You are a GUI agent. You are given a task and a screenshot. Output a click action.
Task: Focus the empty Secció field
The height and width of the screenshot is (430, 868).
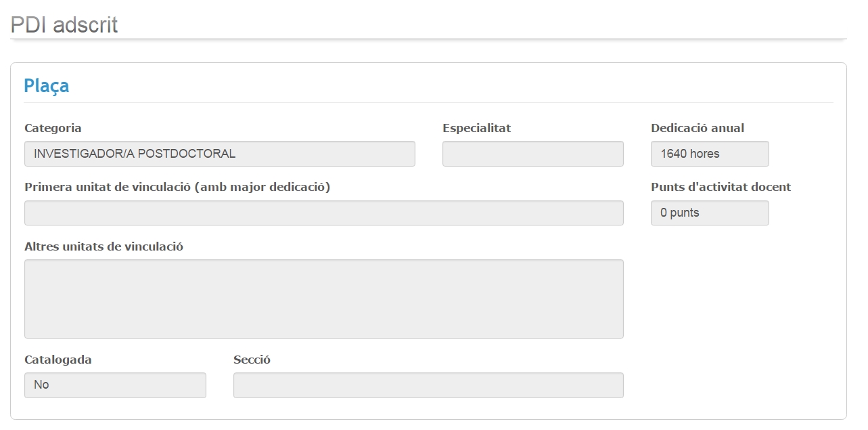click(x=428, y=385)
